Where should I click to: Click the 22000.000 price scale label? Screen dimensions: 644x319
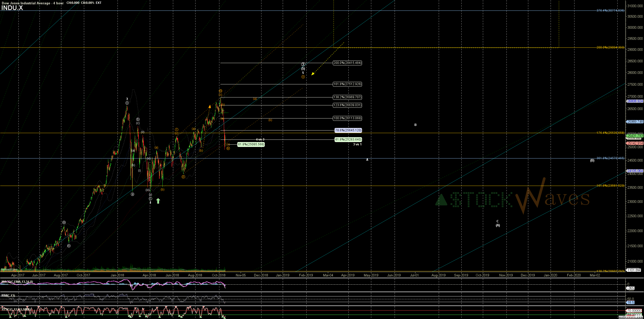pyautogui.click(x=635, y=231)
